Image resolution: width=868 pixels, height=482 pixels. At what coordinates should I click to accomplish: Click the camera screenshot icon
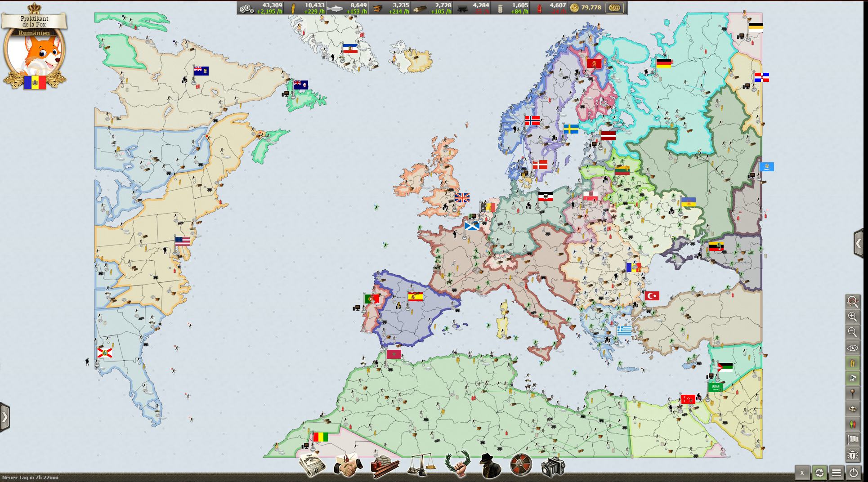pos(553,467)
